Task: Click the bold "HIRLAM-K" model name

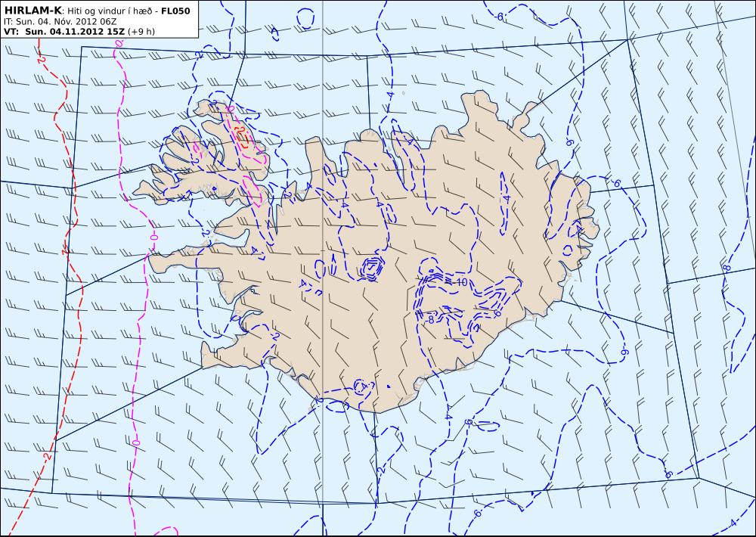Action: [x=33, y=11]
